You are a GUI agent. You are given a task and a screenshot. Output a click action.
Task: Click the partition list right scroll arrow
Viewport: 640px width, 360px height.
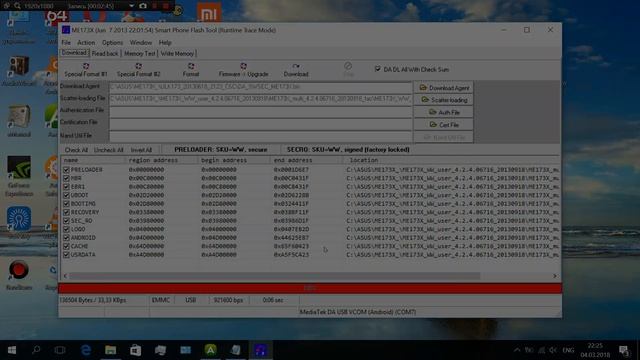point(555,276)
